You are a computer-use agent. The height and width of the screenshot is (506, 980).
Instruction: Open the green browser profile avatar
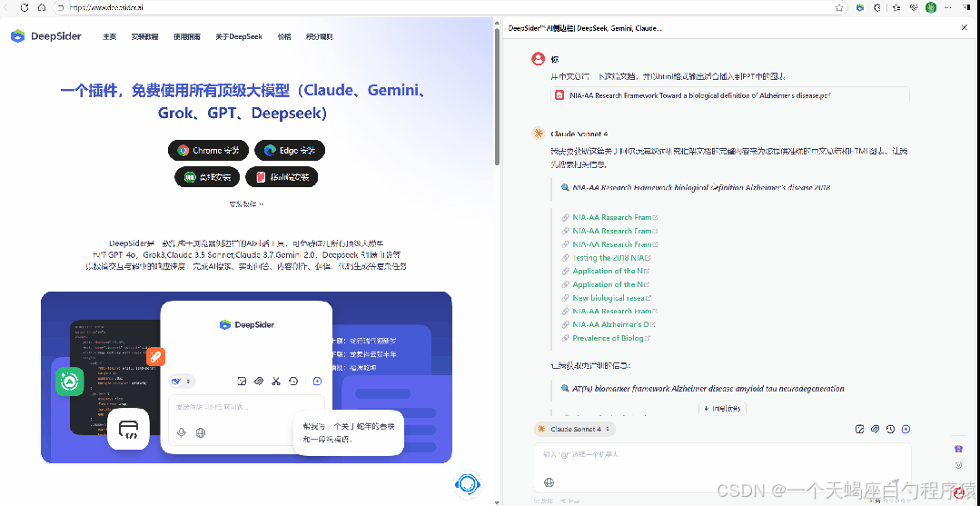(931, 7)
